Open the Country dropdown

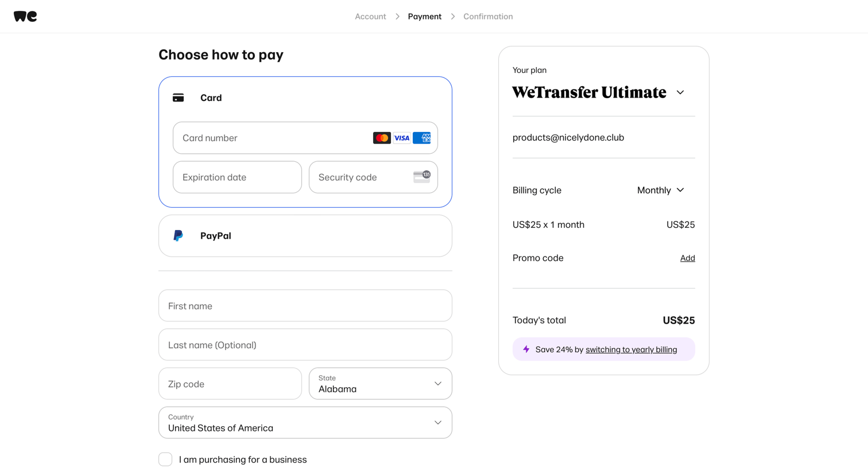click(x=305, y=422)
